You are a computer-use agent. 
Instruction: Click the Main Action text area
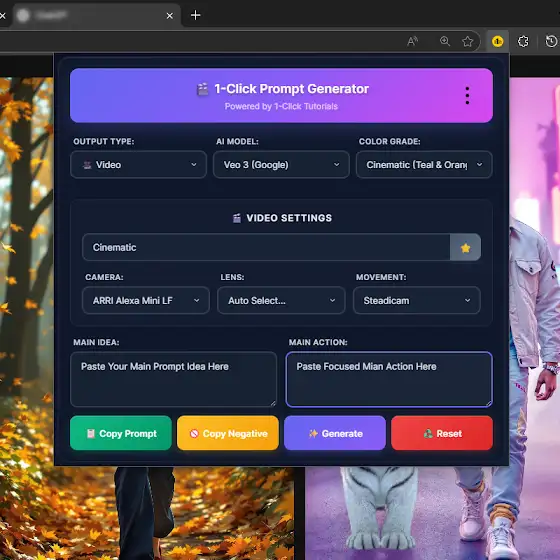(x=389, y=379)
